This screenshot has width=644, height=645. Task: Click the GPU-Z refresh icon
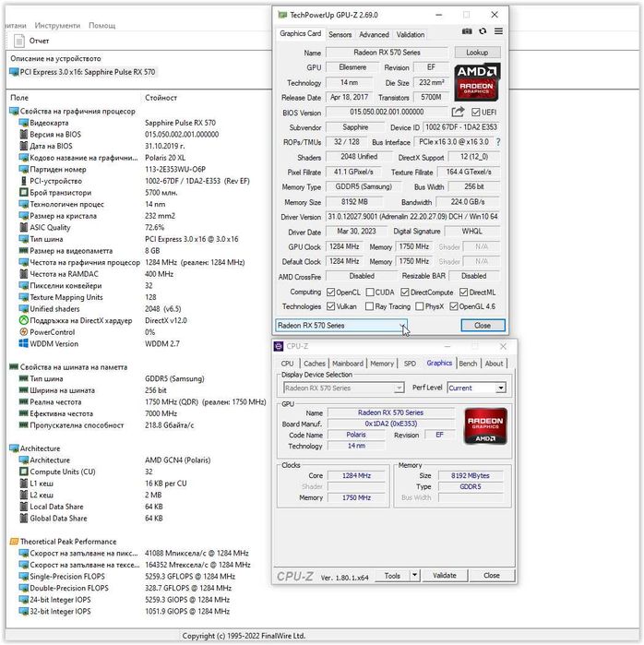coord(483,31)
